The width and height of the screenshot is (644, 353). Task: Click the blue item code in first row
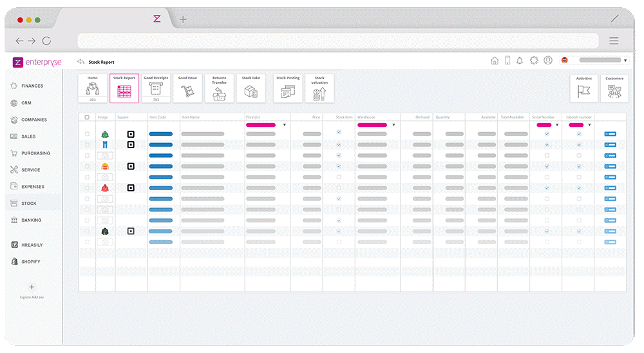point(160,134)
